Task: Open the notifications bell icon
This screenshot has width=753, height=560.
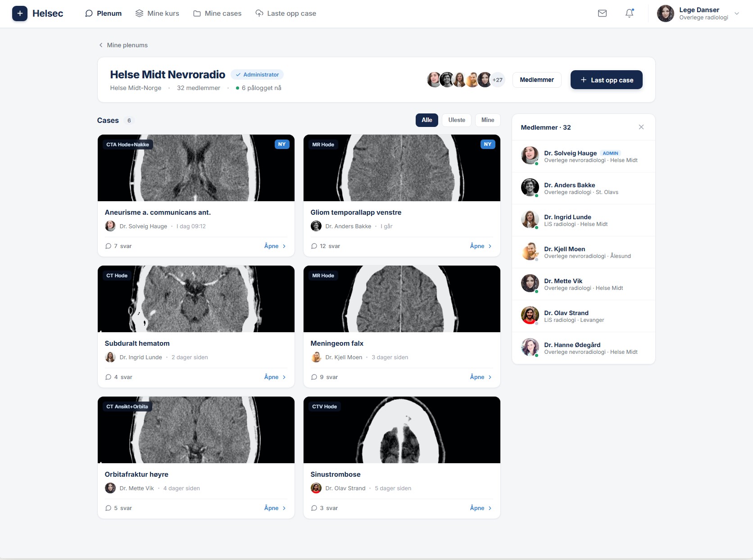Action: (x=630, y=14)
